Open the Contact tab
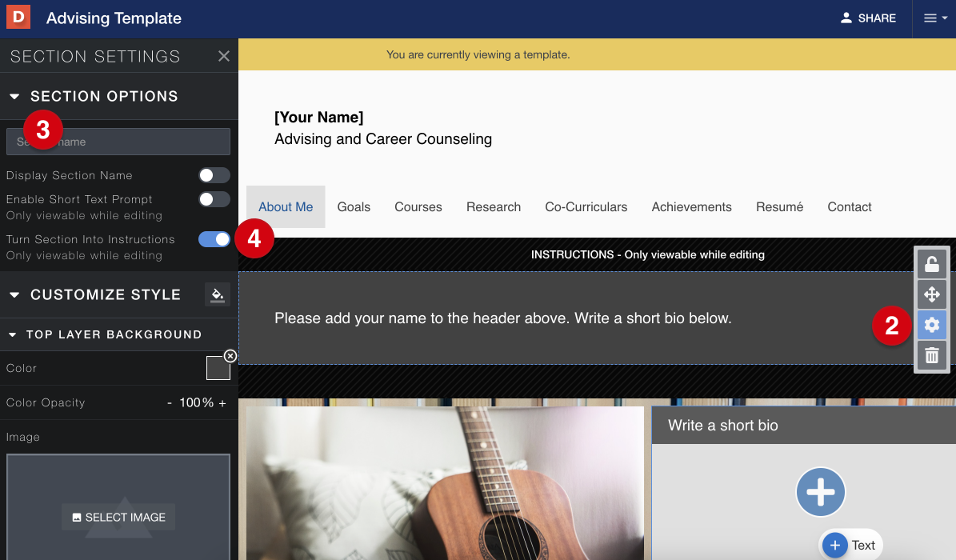Screen dimensions: 956x560 coord(850,206)
